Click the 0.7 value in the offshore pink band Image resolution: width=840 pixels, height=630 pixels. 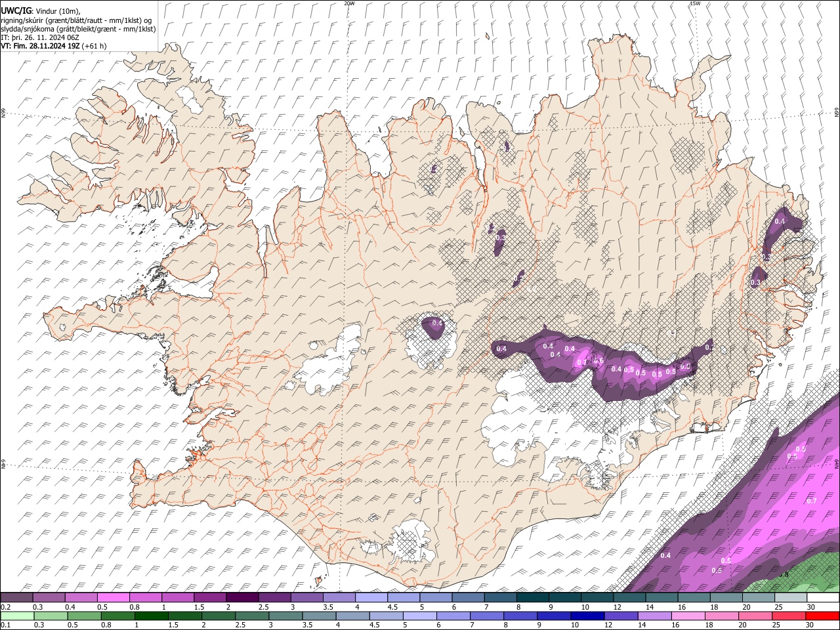click(811, 501)
